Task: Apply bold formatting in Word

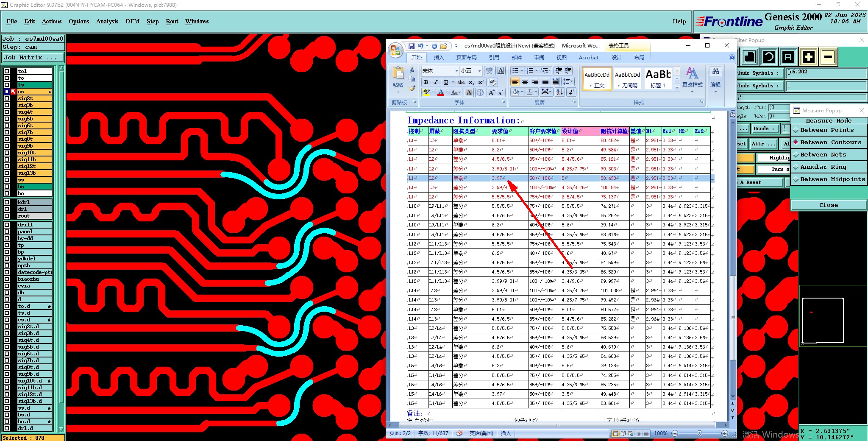Action: [x=426, y=82]
